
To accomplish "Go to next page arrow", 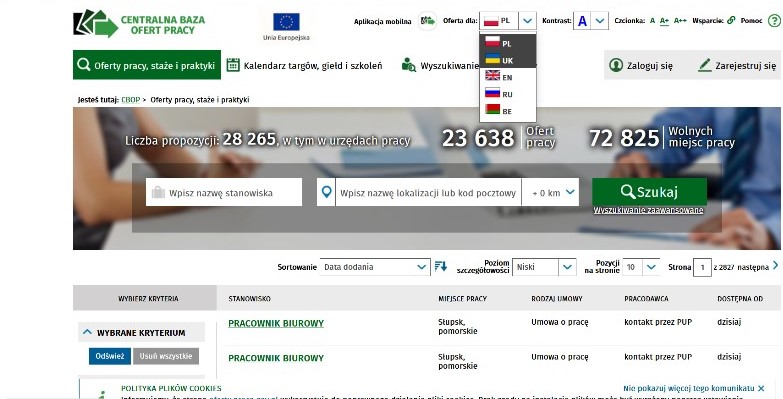I will 776,265.
